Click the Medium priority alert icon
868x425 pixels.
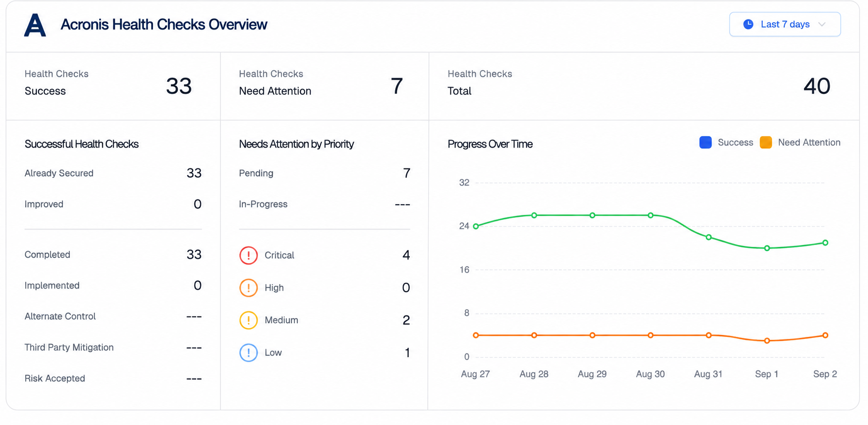pos(248,320)
